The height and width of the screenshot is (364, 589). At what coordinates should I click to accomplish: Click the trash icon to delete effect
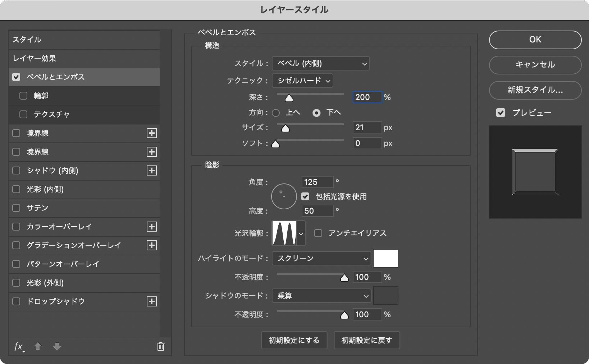click(x=160, y=346)
